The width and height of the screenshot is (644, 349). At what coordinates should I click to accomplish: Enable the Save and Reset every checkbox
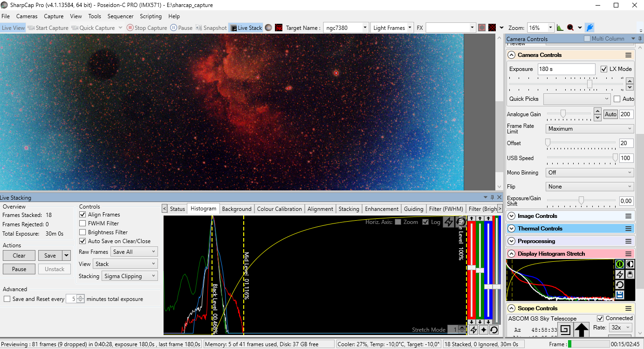(x=7, y=299)
